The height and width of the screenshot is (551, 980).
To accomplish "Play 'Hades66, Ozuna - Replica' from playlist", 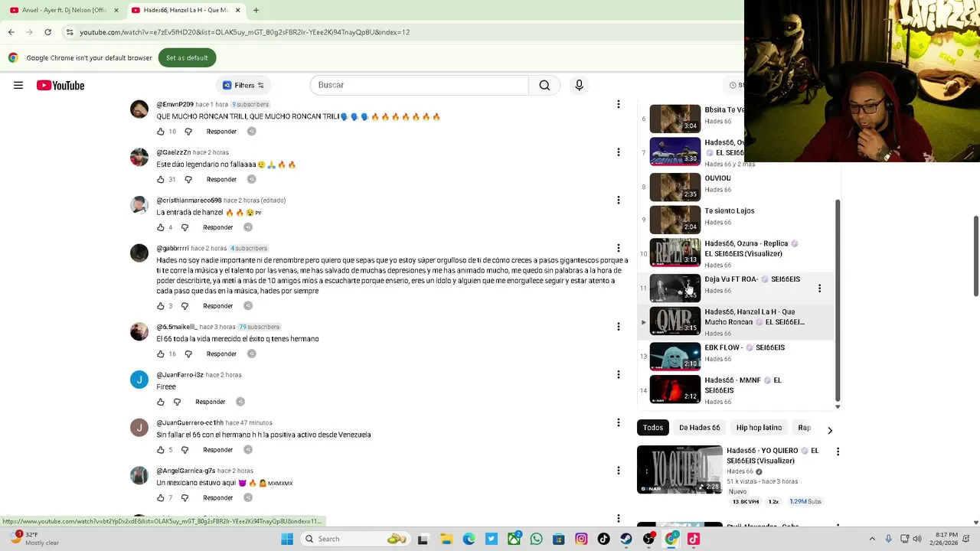I will (x=675, y=253).
